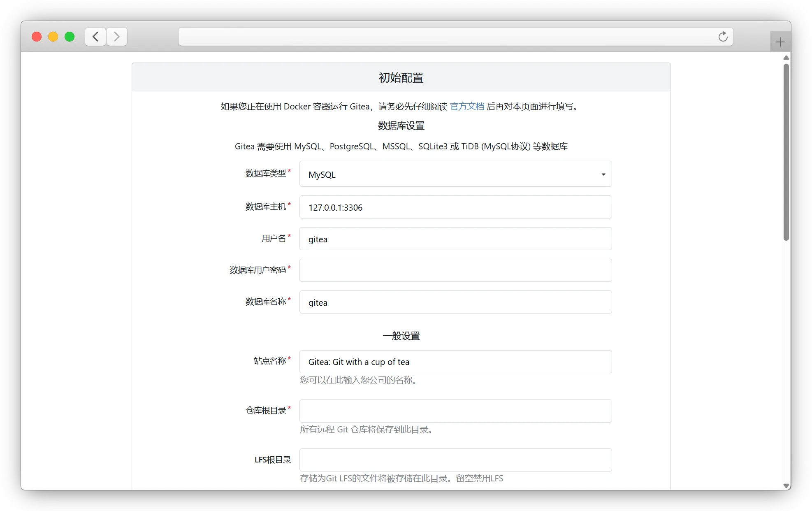
Task: Click the vertical scrollbar thumb
Action: click(x=786, y=152)
